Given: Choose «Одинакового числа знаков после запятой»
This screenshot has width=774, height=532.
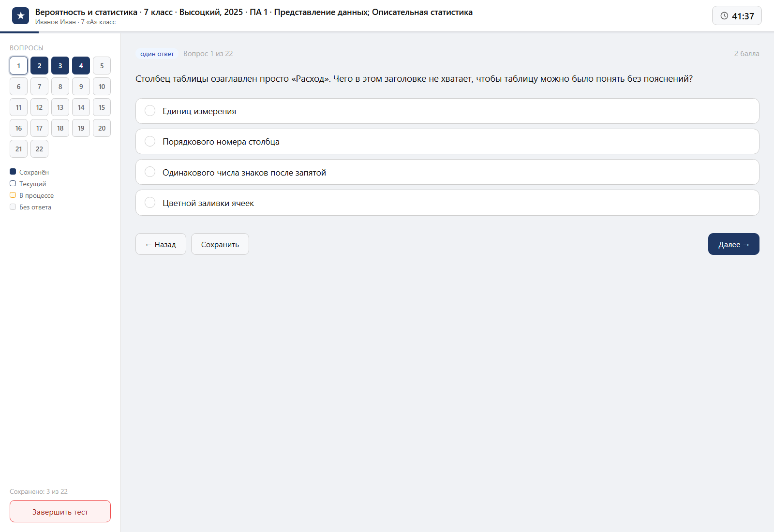Looking at the screenshot, I should [x=447, y=172].
